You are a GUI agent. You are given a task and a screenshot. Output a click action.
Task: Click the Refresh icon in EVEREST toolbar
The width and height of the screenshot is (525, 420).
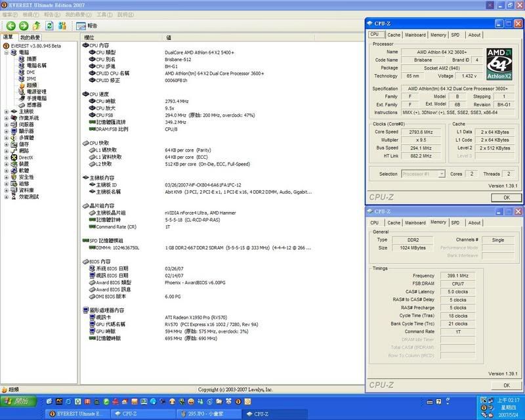(50, 26)
